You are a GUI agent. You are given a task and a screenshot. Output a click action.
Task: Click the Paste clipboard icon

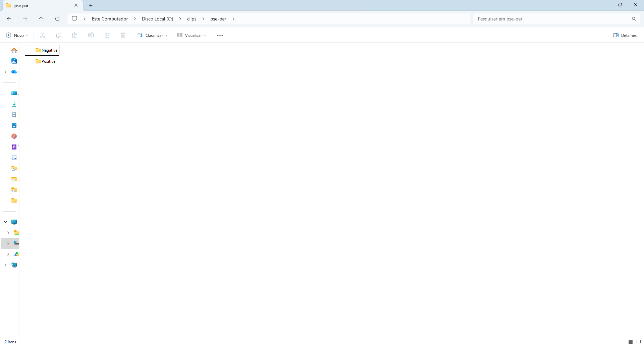[75, 35]
